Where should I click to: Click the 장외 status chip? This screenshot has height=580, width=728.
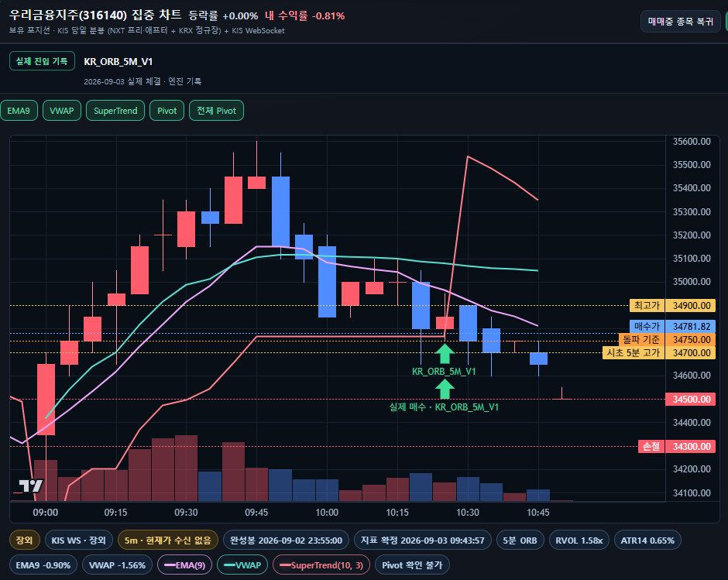(24, 540)
